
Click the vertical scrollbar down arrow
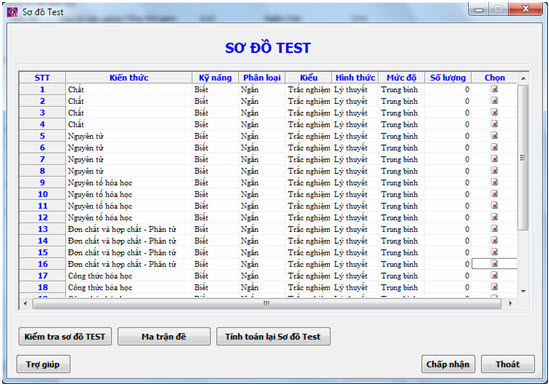pyautogui.click(x=523, y=291)
